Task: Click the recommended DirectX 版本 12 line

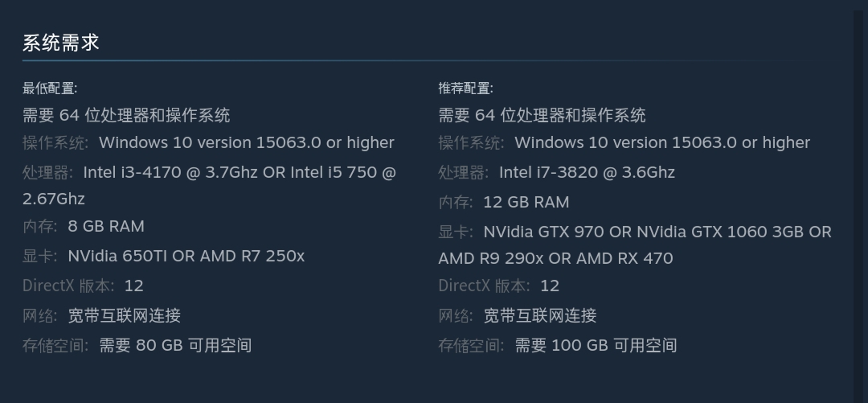Action: pos(499,286)
